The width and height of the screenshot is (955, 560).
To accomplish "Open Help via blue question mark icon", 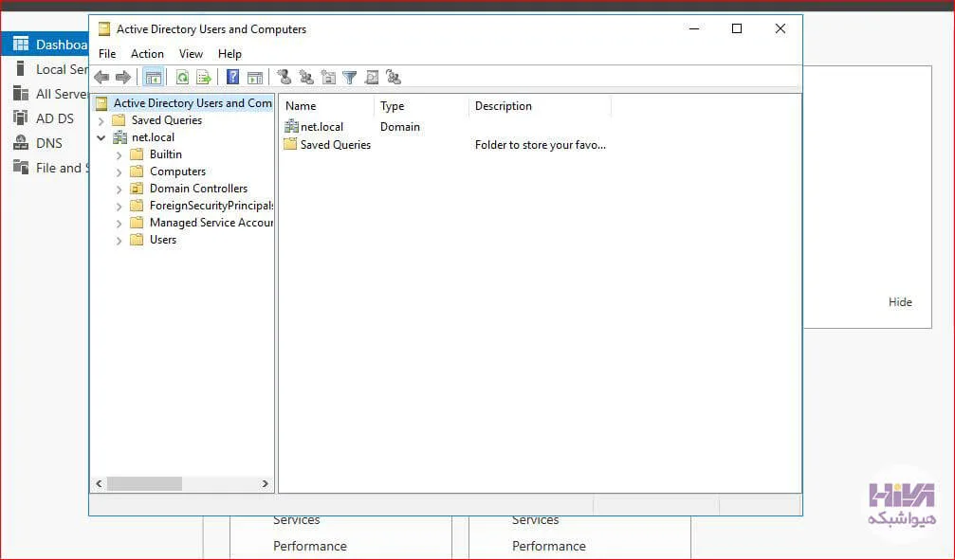I will pyautogui.click(x=232, y=77).
